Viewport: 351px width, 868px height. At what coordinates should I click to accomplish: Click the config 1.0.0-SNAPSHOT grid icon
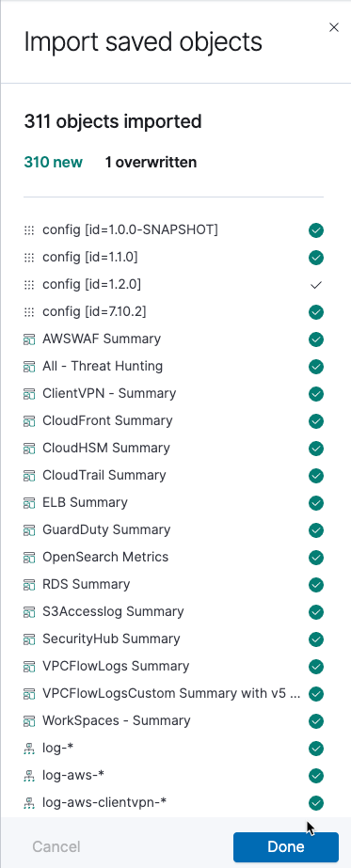[29, 230]
